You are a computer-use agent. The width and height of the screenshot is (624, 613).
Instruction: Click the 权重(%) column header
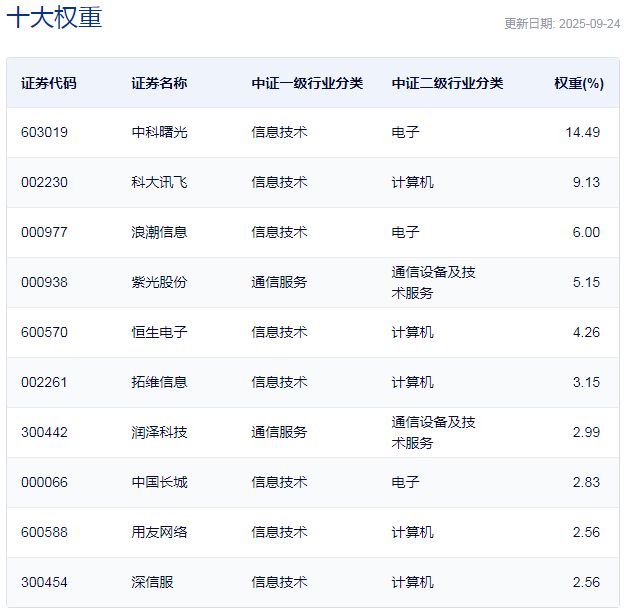click(579, 83)
